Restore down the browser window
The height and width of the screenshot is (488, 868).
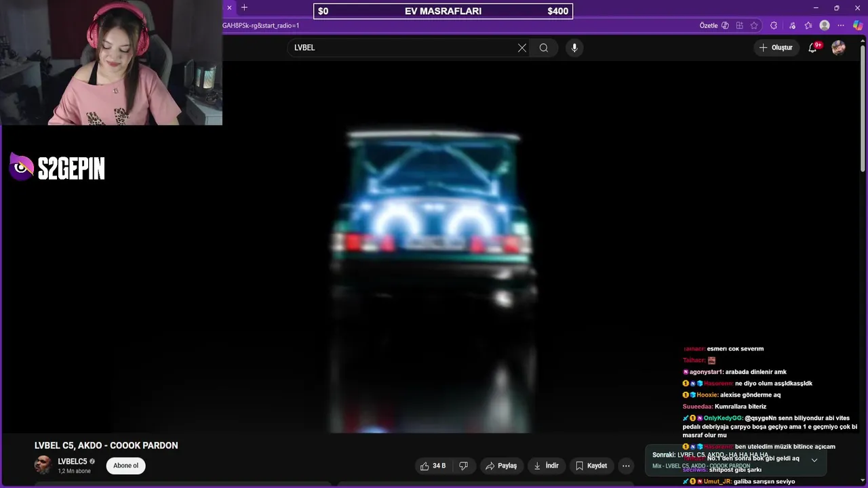click(836, 7)
